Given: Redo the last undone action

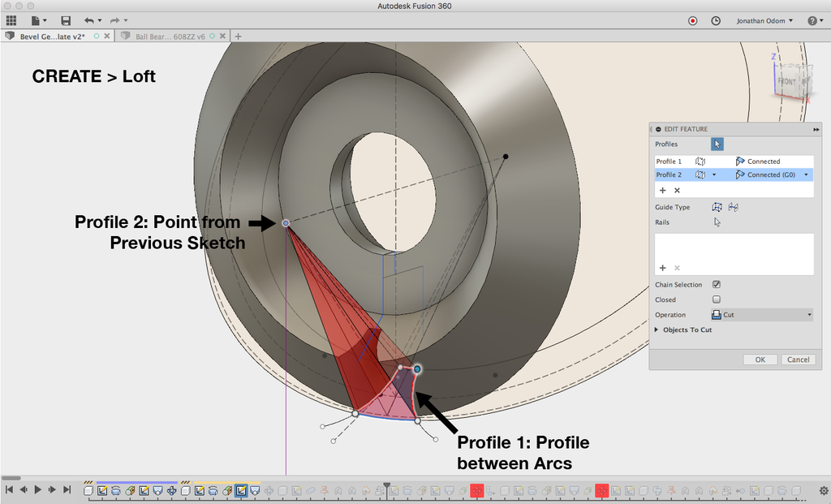Looking at the screenshot, I should (x=115, y=20).
